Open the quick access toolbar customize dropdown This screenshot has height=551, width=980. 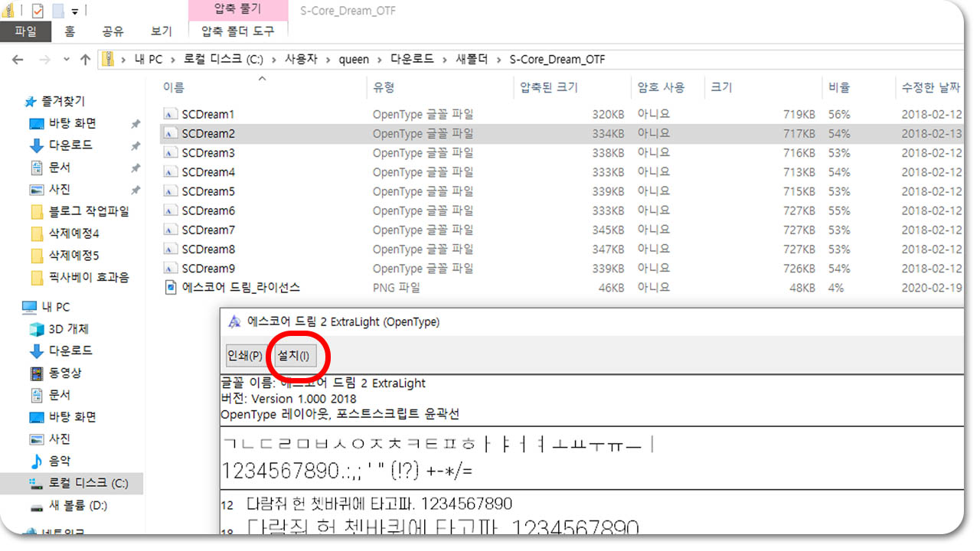pos(74,10)
